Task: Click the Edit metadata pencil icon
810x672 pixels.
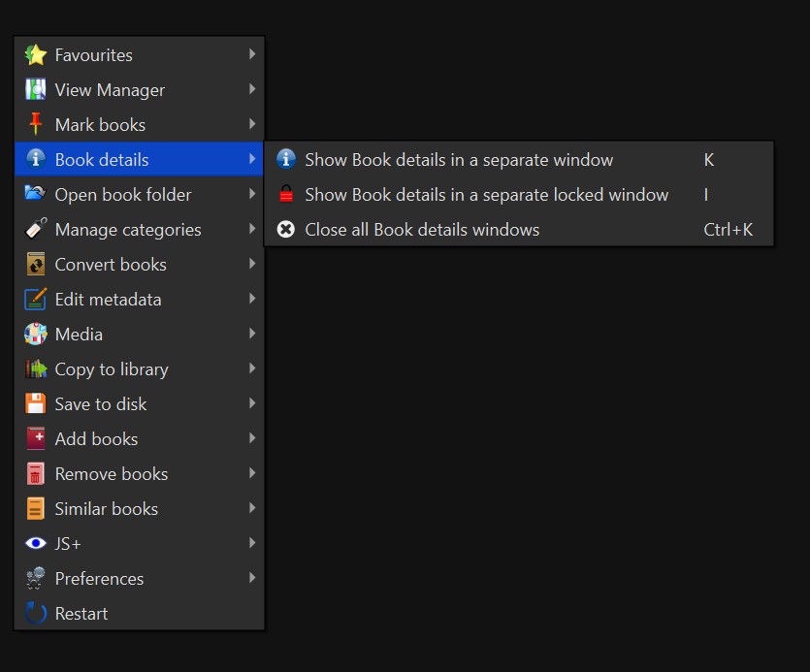Action: [36, 300]
